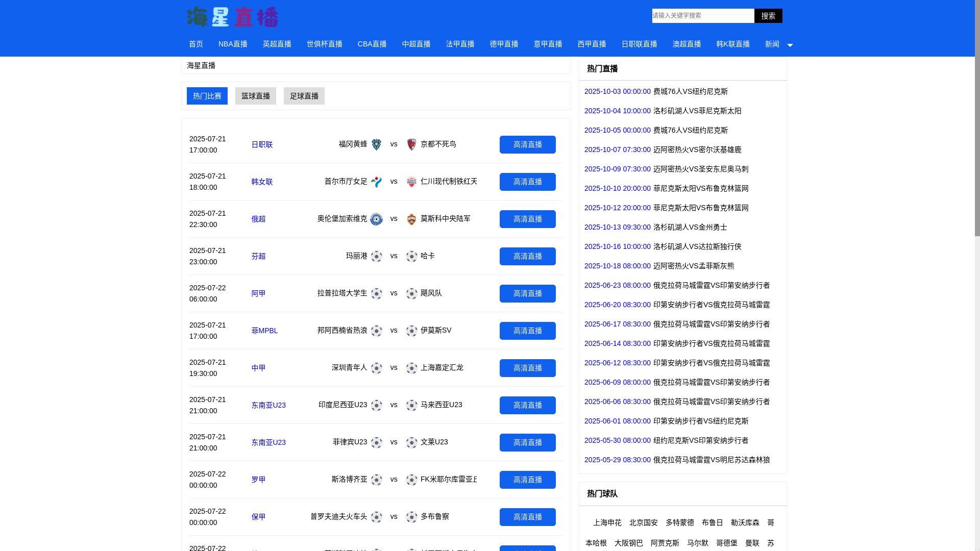The image size is (980, 551).
Task: Click the ball icon beside 邦阿西楠省热浪
Action: [x=376, y=331]
